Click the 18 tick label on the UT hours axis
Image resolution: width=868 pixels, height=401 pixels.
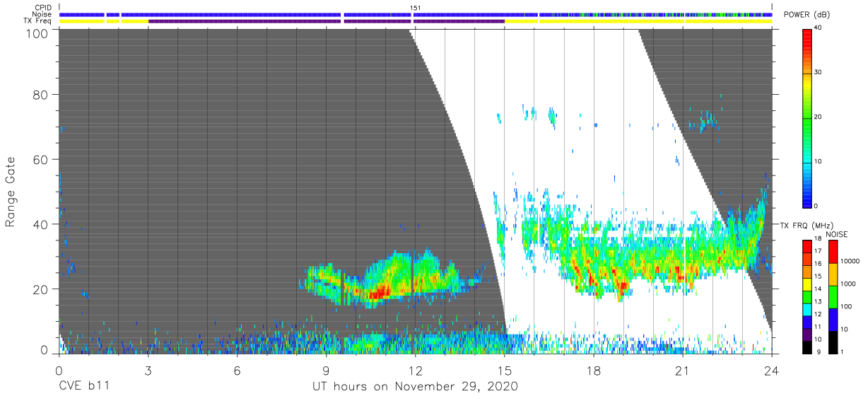(594, 370)
